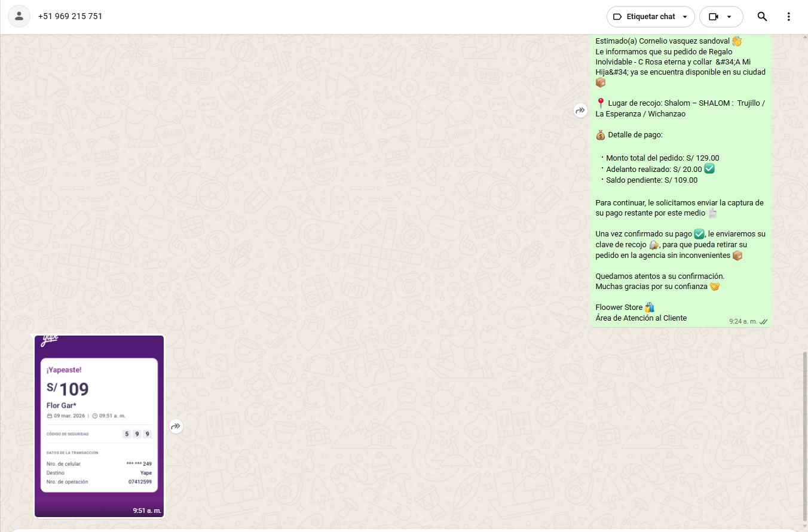Forward the Floower Store payment message
This screenshot has width=808, height=532.
[x=580, y=110]
